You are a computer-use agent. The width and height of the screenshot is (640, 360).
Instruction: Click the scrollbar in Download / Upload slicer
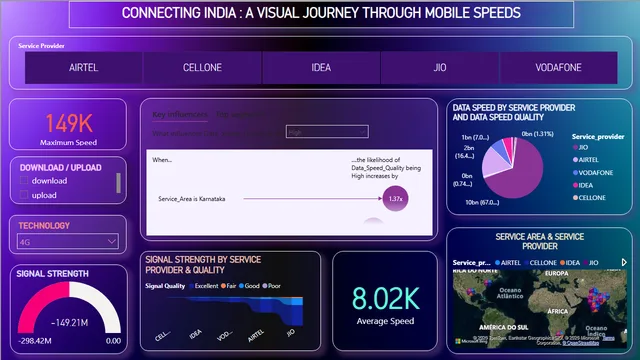pos(118,183)
